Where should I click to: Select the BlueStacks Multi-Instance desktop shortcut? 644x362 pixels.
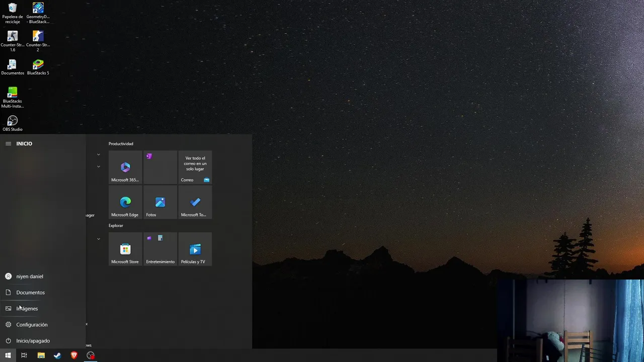coord(13,98)
